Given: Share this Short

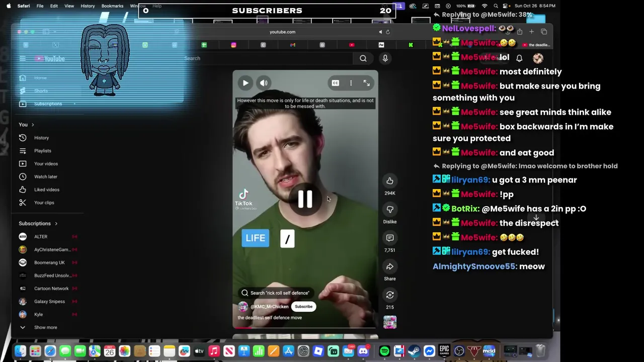Looking at the screenshot, I should coord(390,266).
